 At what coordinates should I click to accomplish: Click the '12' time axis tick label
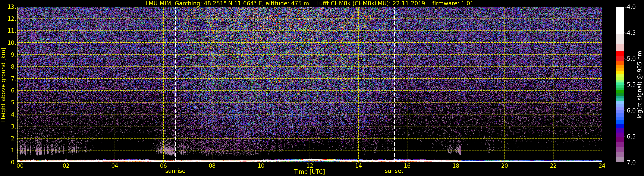coord(310,166)
